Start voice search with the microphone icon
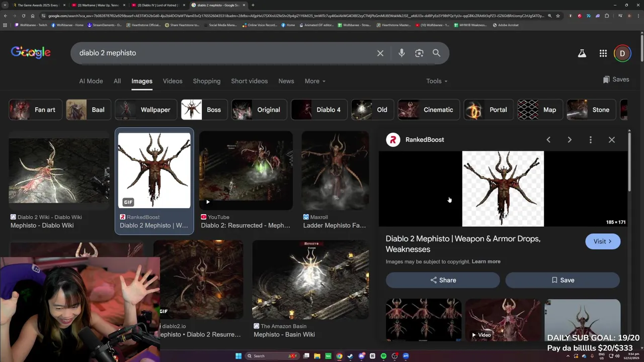 coord(401,53)
